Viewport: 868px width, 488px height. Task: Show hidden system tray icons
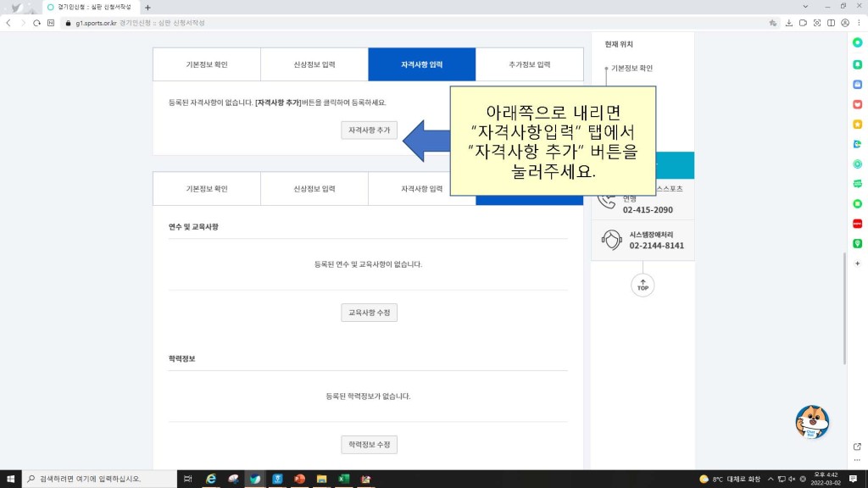pyautogui.click(x=770, y=479)
